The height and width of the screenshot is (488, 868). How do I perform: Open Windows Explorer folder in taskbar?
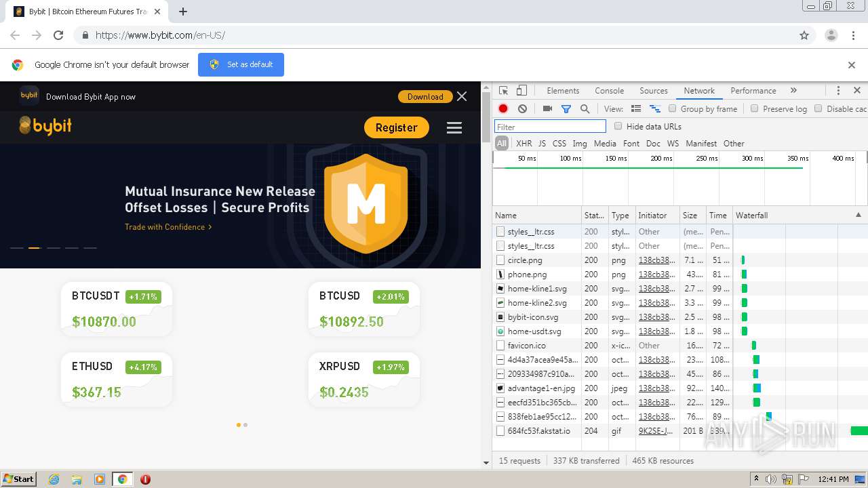[77, 479]
